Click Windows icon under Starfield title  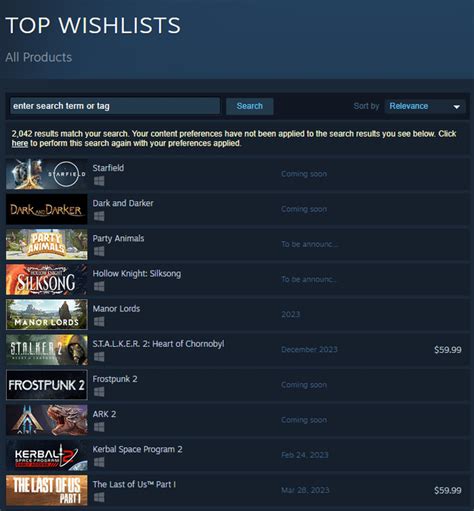[x=99, y=181]
